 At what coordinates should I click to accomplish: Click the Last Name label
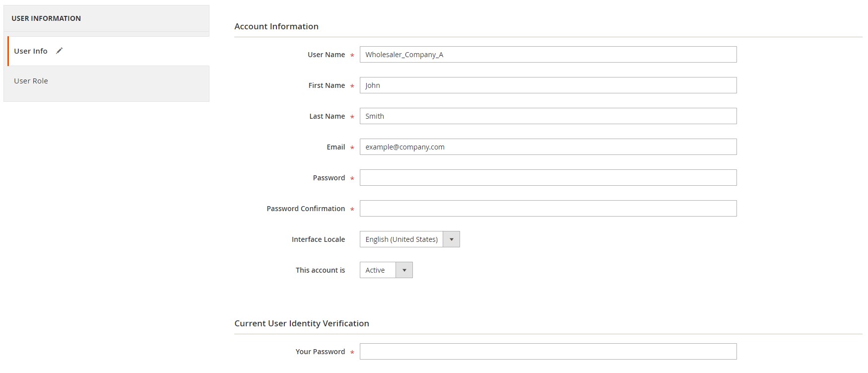pyautogui.click(x=327, y=116)
